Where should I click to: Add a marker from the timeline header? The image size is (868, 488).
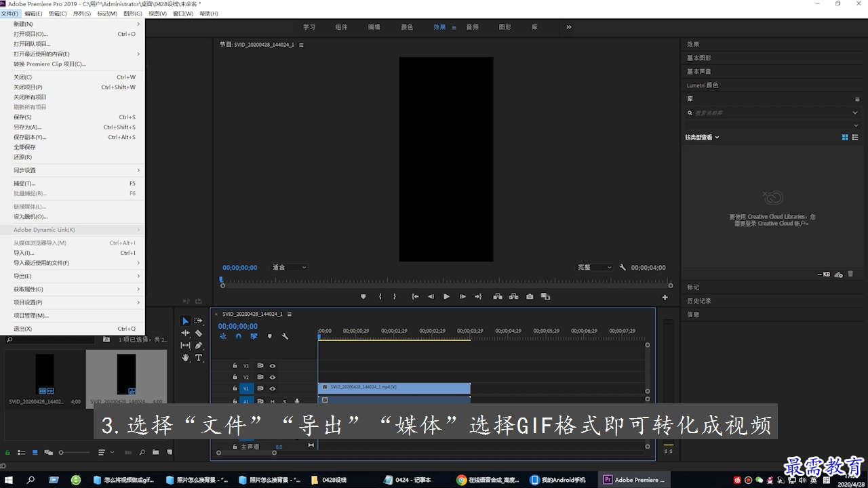269,336
